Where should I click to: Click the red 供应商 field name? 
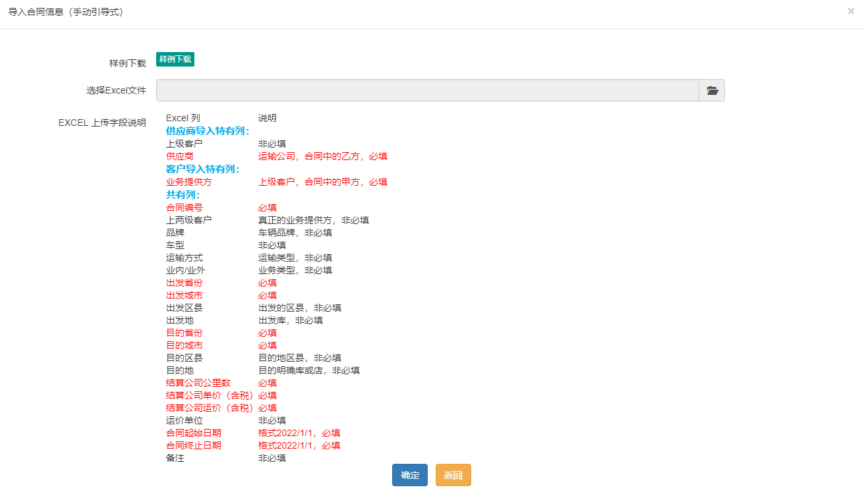tap(180, 156)
